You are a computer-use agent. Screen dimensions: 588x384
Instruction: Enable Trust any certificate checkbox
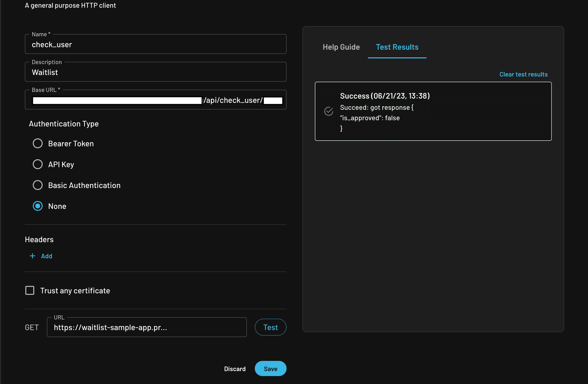coord(30,290)
